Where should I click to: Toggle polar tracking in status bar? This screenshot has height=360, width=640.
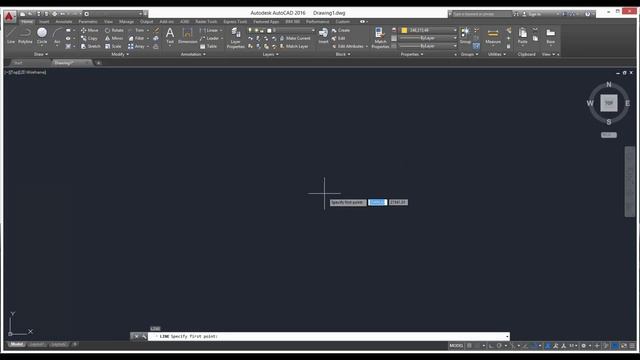point(499,346)
